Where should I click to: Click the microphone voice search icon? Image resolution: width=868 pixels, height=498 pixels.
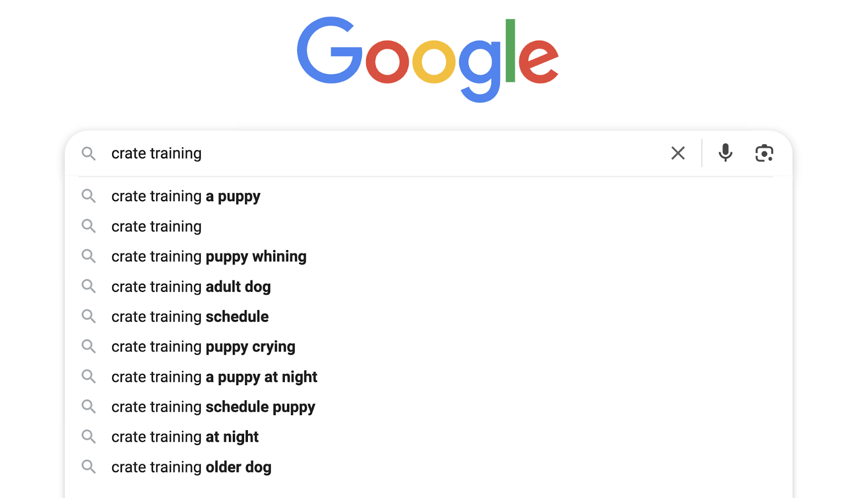725,153
